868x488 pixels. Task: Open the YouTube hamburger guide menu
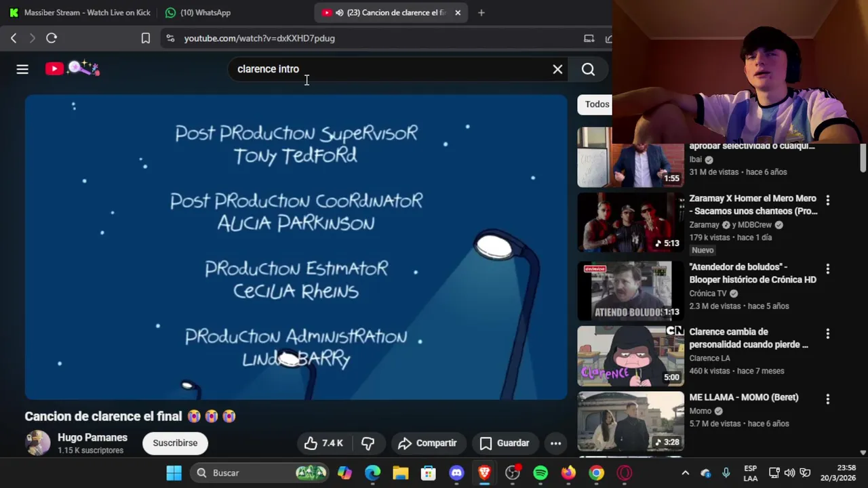[x=22, y=69]
